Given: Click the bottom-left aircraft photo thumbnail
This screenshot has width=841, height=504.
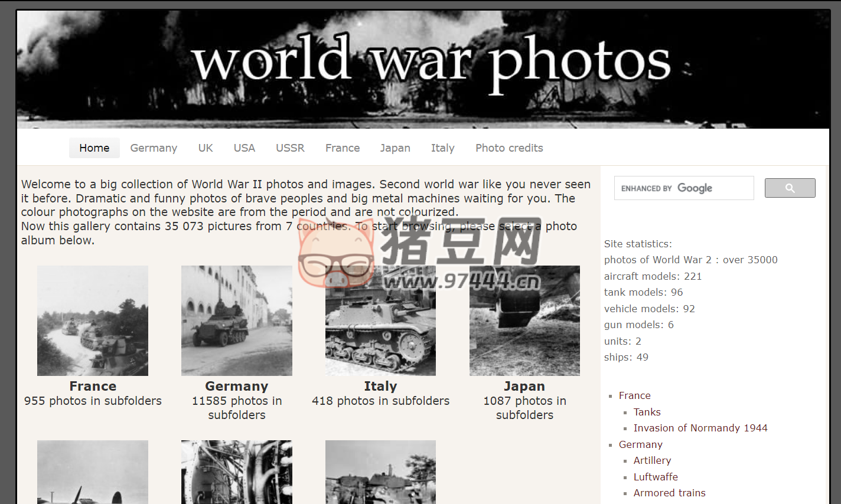Looking at the screenshot, I should point(92,472).
